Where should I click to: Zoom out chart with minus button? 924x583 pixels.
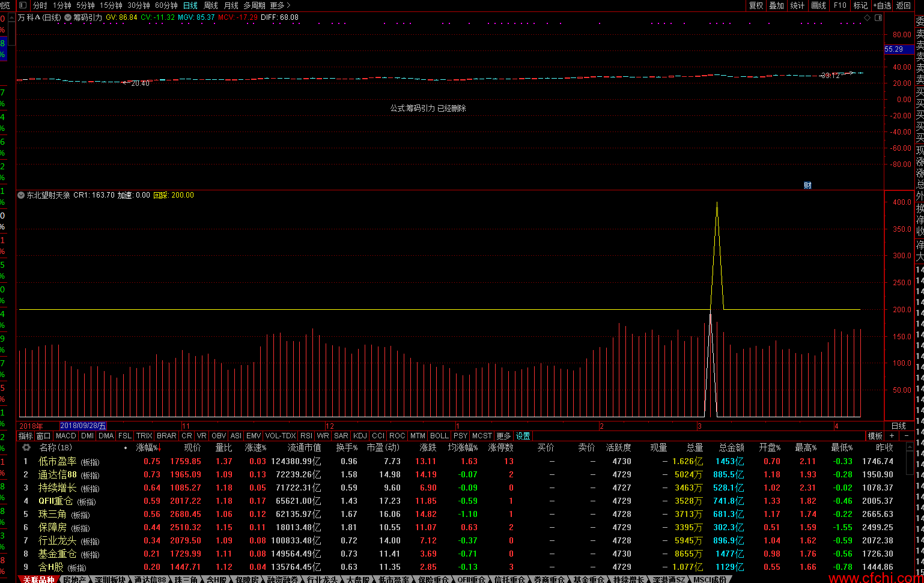pyautogui.click(x=907, y=436)
